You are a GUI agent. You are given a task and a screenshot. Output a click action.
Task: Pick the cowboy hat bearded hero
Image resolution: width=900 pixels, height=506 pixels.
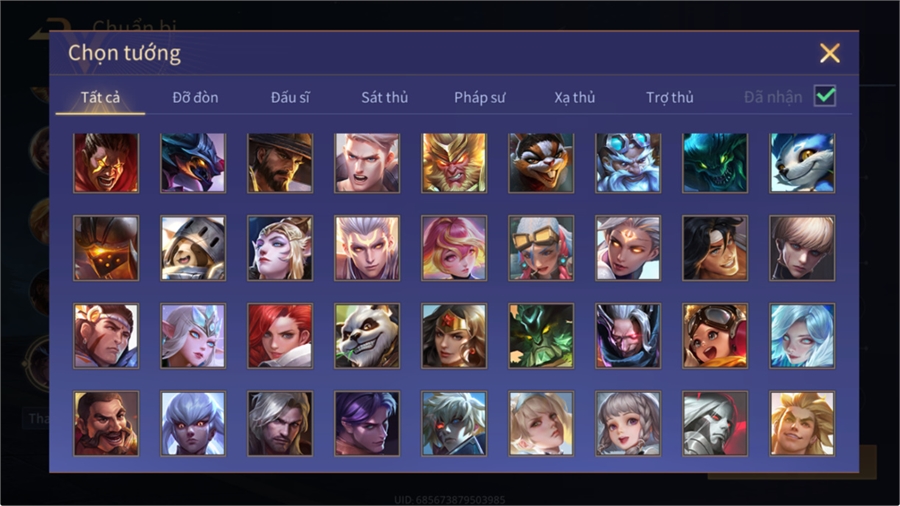(x=280, y=163)
